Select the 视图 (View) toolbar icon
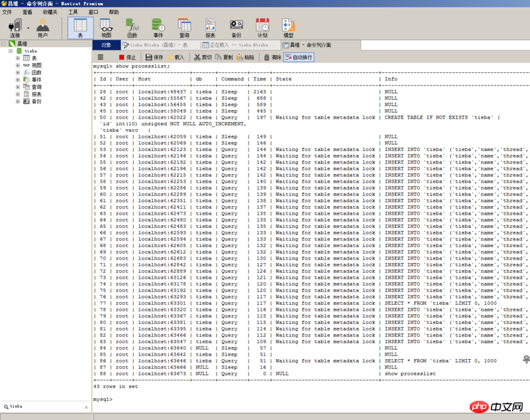This screenshot has width=530, height=420. click(x=106, y=27)
